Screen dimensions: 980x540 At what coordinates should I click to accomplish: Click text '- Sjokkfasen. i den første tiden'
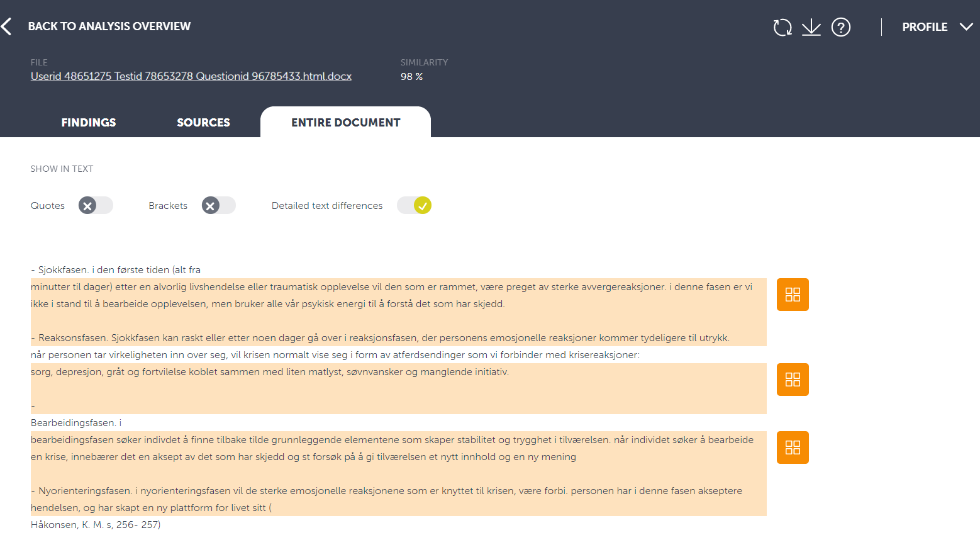coord(116,270)
